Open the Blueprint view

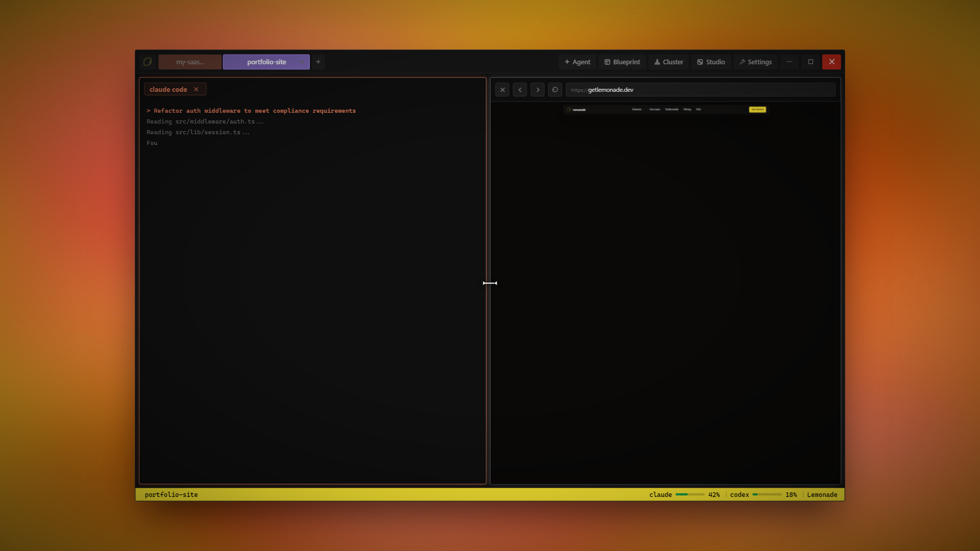[x=622, y=62]
